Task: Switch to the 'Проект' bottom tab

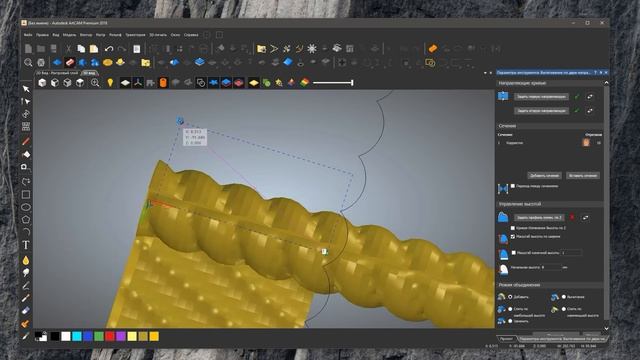Action: pyautogui.click(x=507, y=339)
